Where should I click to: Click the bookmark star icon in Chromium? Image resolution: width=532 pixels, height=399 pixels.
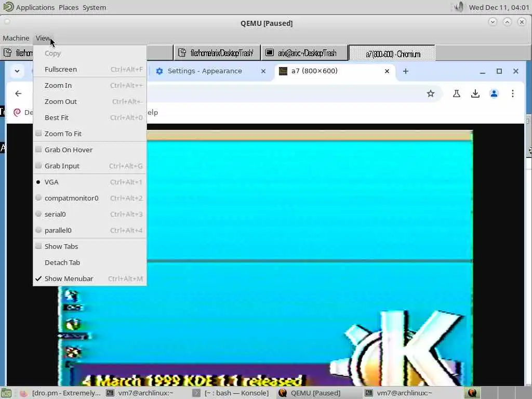click(431, 94)
